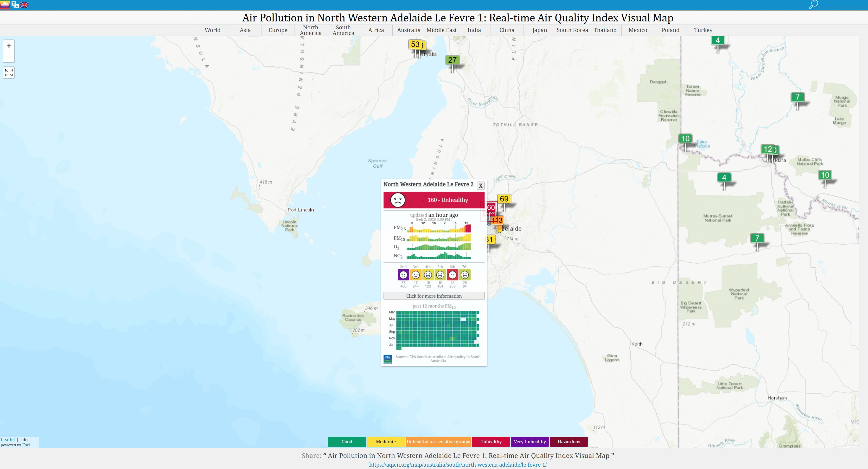The height and width of the screenshot is (469, 868).
Task: Click the UK flag language selector
Action: tap(24, 5)
